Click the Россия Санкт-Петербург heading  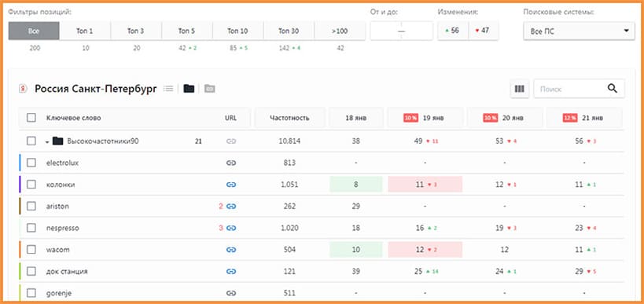point(96,89)
